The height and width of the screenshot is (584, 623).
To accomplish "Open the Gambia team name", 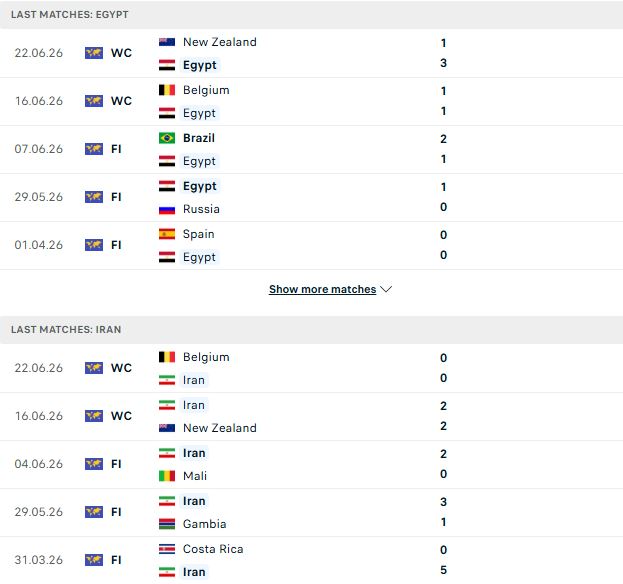I will coord(205,524).
